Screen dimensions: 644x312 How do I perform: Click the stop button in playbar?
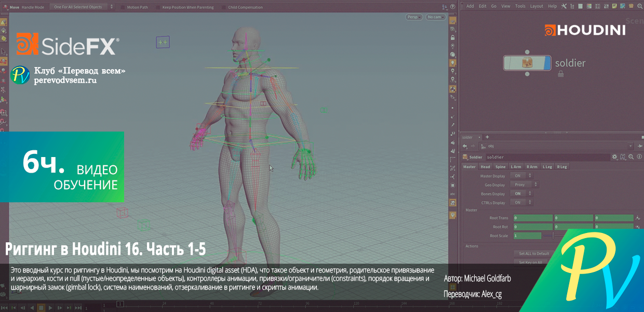[x=41, y=308]
